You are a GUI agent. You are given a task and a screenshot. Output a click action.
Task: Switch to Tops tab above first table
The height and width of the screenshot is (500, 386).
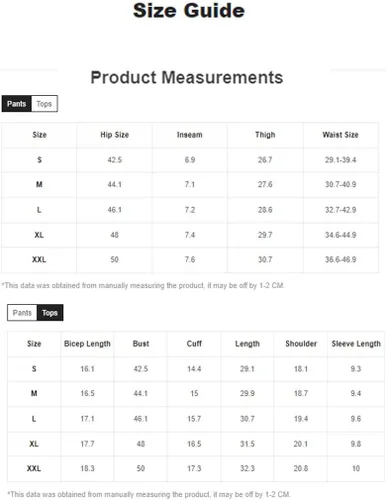[44, 104]
